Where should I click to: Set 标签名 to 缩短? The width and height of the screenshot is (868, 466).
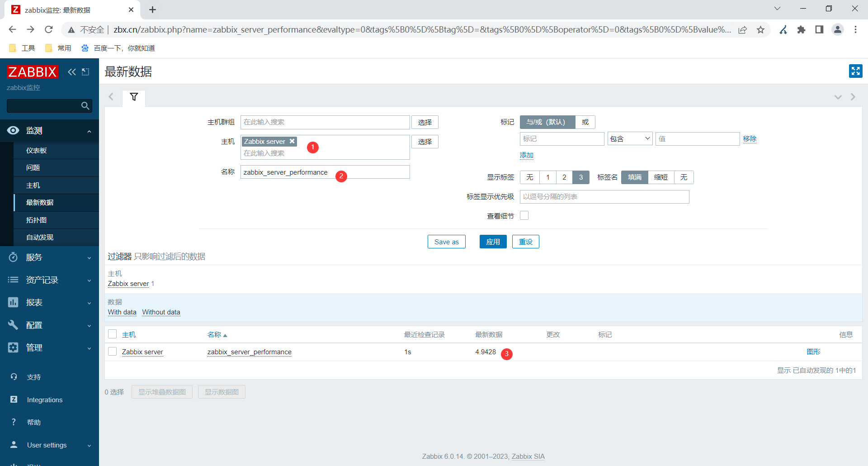(661, 177)
